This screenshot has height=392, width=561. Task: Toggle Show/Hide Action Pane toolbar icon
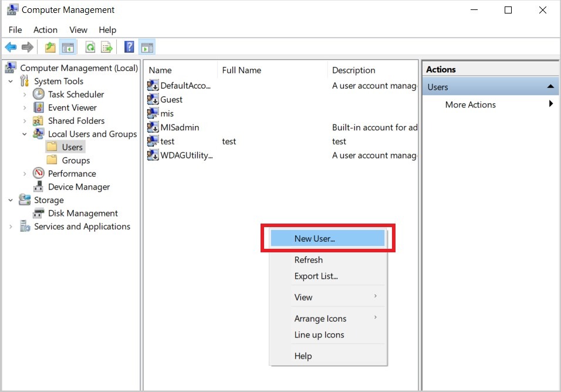tap(147, 48)
